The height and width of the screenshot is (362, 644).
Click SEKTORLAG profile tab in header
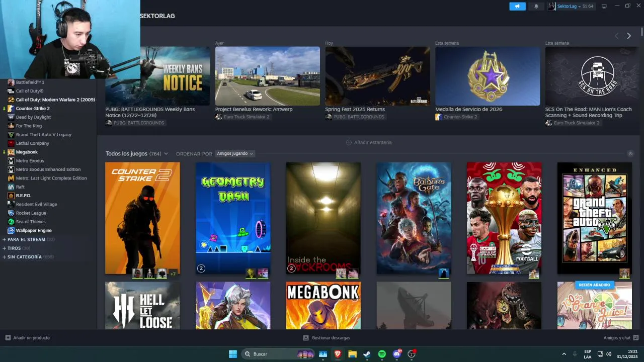coord(157,16)
